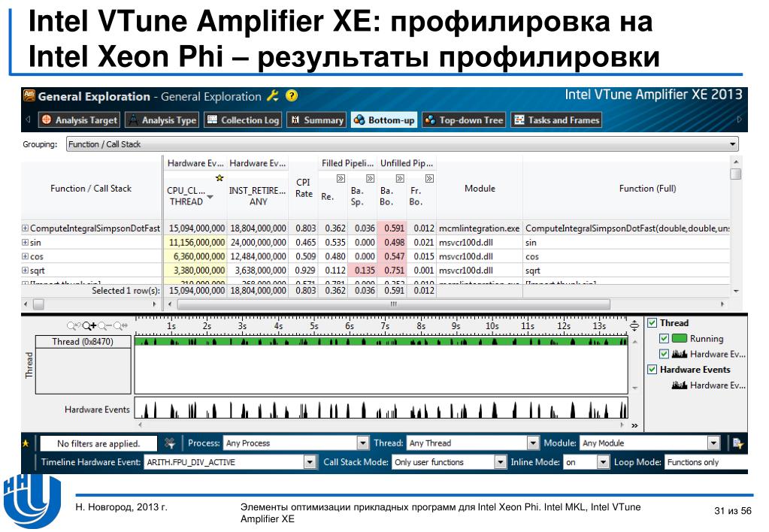
Task: Show earlier tabs with the left tab arrow
Action: click(x=28, y=119)
